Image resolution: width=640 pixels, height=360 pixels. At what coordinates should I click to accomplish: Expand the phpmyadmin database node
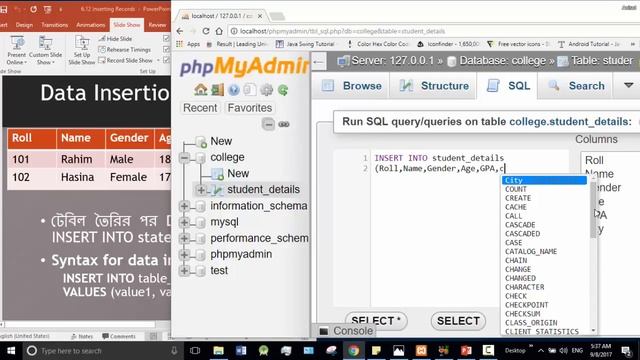pos(184,254)
